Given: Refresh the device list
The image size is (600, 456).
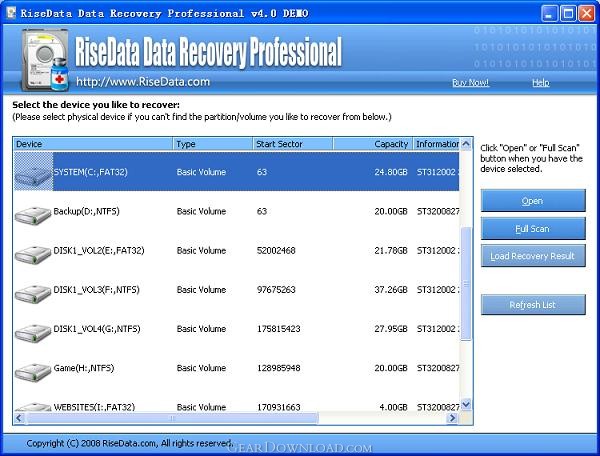Looking at the screenshot, I should pos(533,305).
